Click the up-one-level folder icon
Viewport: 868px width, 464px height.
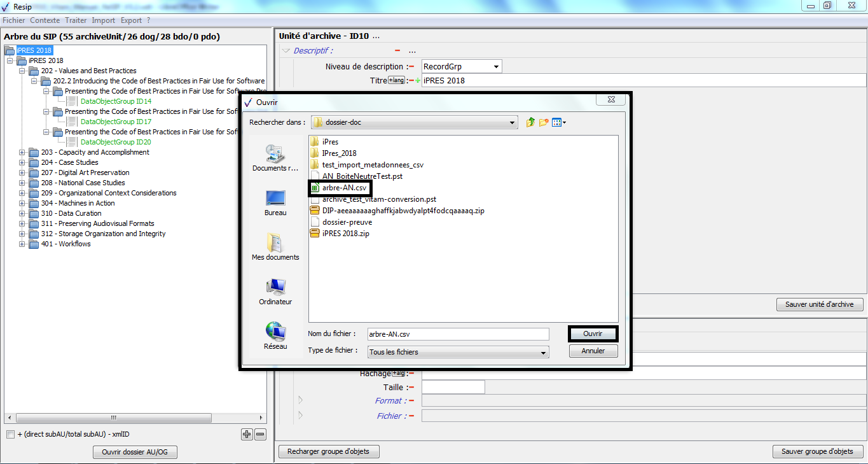click(530, 122)
